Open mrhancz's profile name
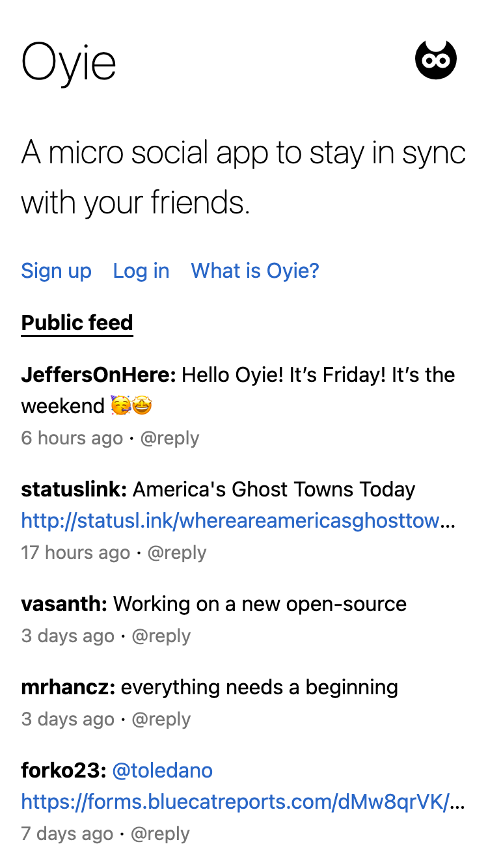 [x=68, y=687]
